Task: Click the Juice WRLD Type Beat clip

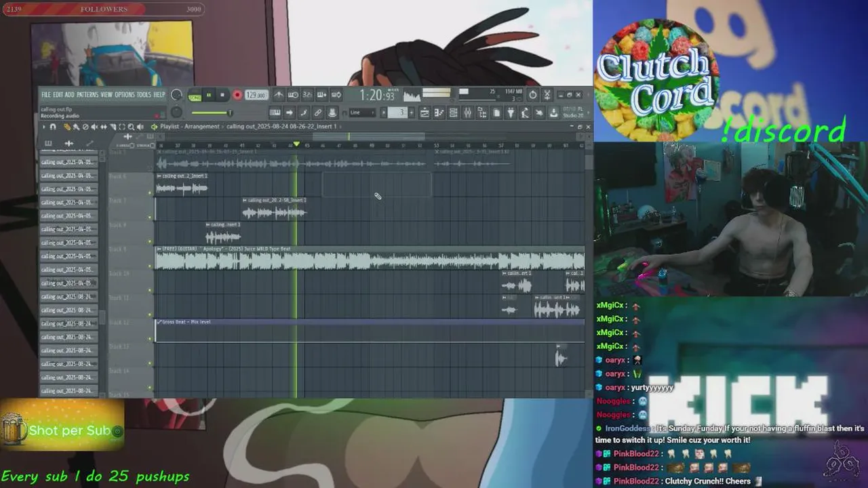Action: [x=370, y=258]
